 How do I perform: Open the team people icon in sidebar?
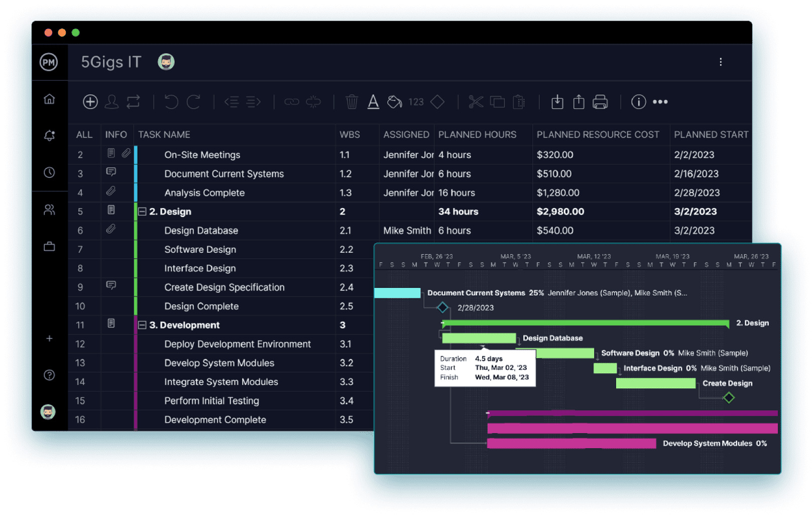[x=49, y=210]
